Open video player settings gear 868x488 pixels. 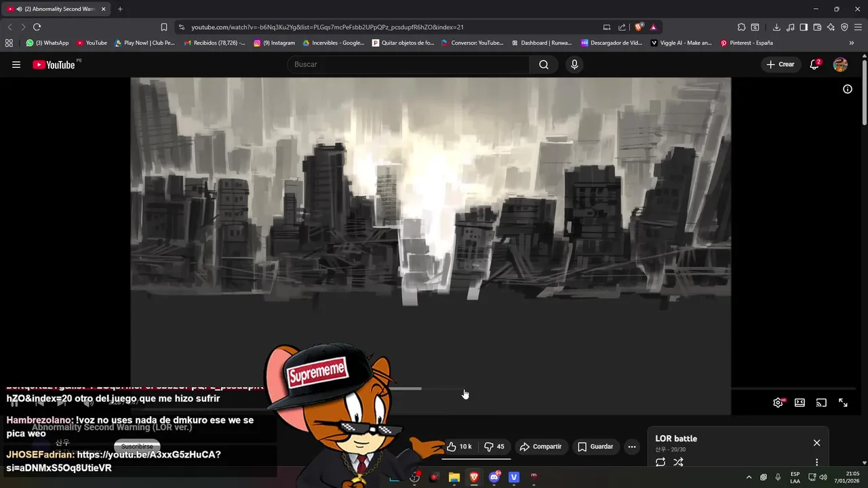tap(778, 403)
